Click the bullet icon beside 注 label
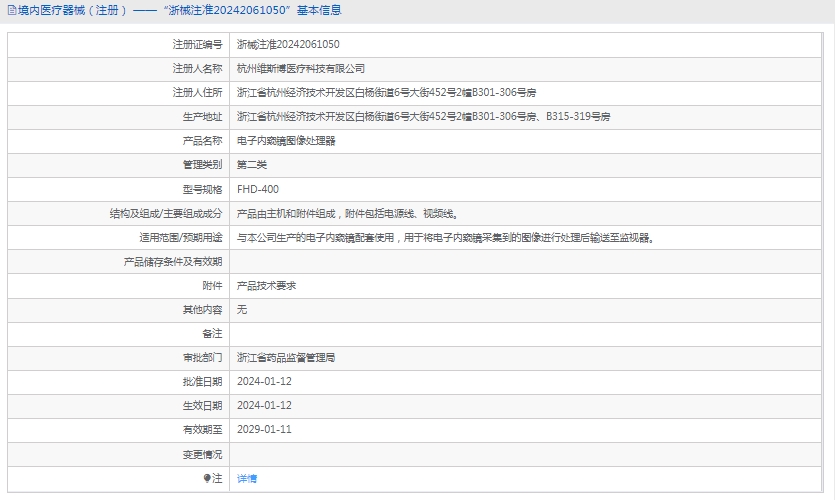835x500 pixels. pos(207,479)
